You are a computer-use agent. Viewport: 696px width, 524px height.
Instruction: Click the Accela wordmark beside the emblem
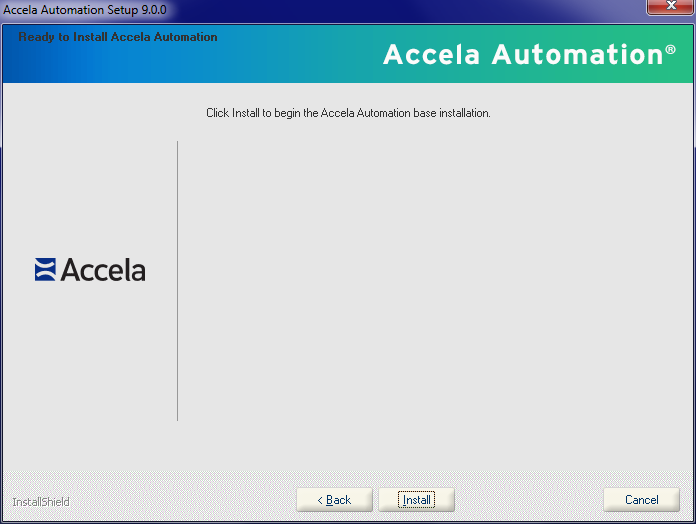point(103,270)
